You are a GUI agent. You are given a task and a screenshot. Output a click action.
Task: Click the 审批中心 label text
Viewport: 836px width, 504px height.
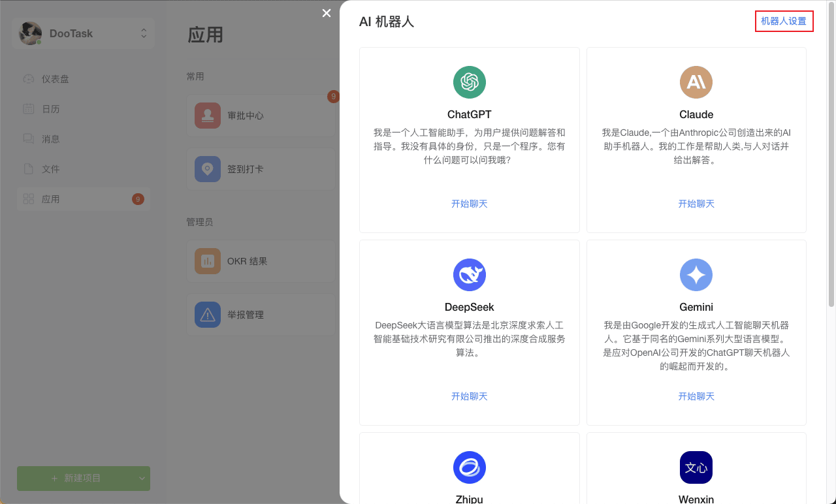tap(246, 116)
